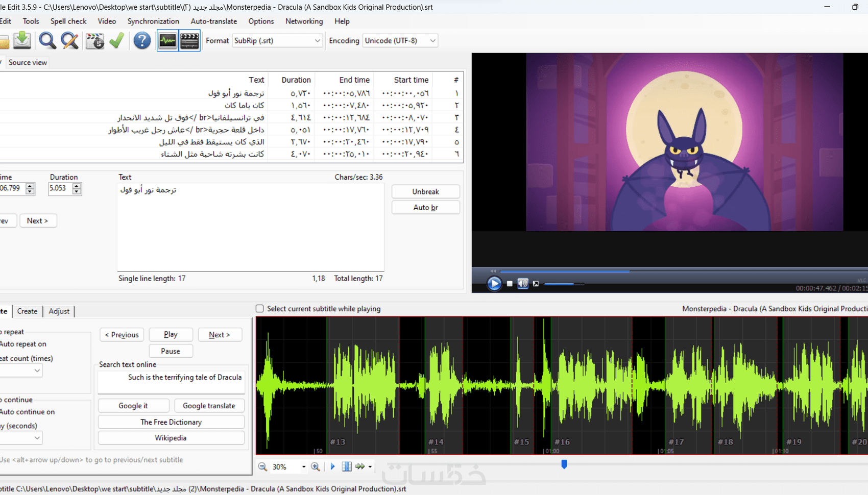868x495 pixels.
Task: Open the Find magnifier tool
Action: (x=47, y=40)
